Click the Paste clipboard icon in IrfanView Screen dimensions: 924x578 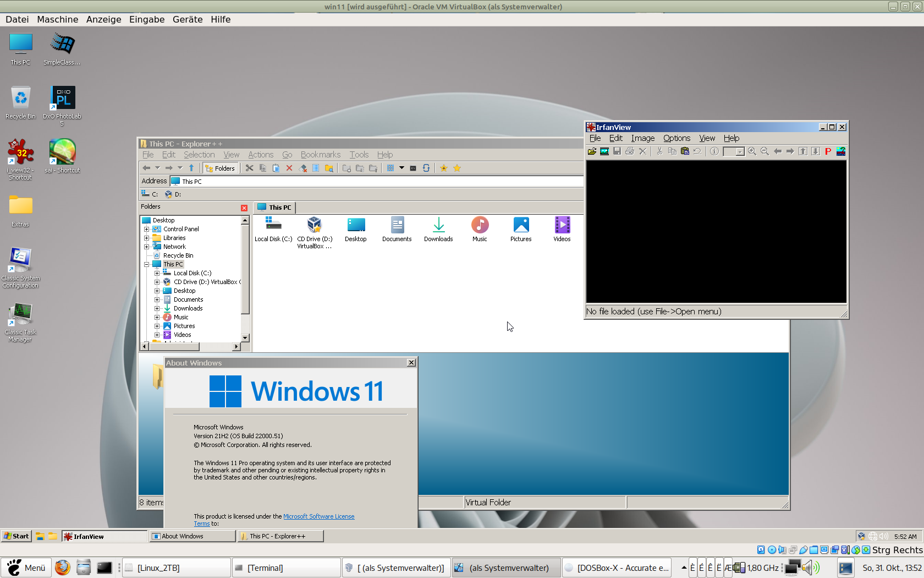click(x=685, y=151)
